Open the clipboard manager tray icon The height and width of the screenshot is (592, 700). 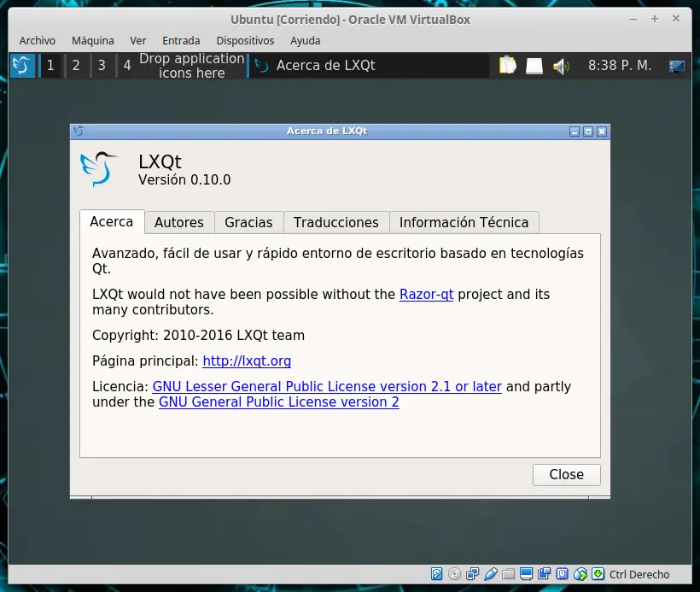pos(508,66)
